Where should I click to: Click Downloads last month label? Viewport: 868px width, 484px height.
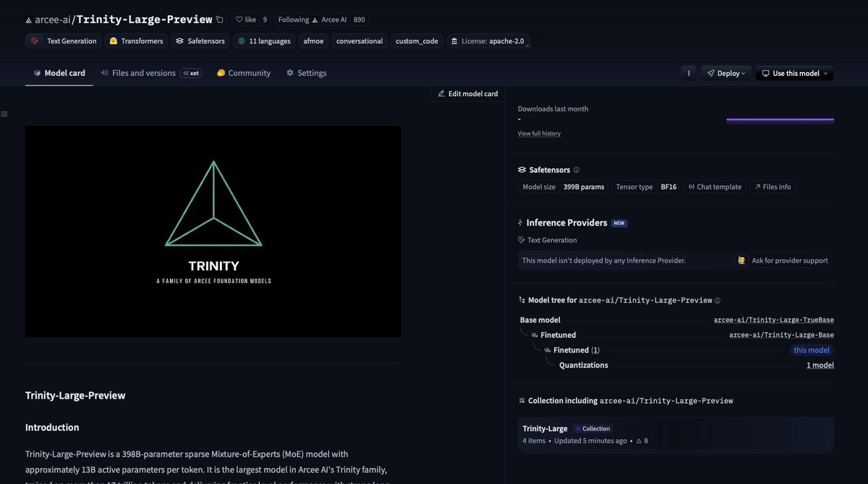[553, 109]
